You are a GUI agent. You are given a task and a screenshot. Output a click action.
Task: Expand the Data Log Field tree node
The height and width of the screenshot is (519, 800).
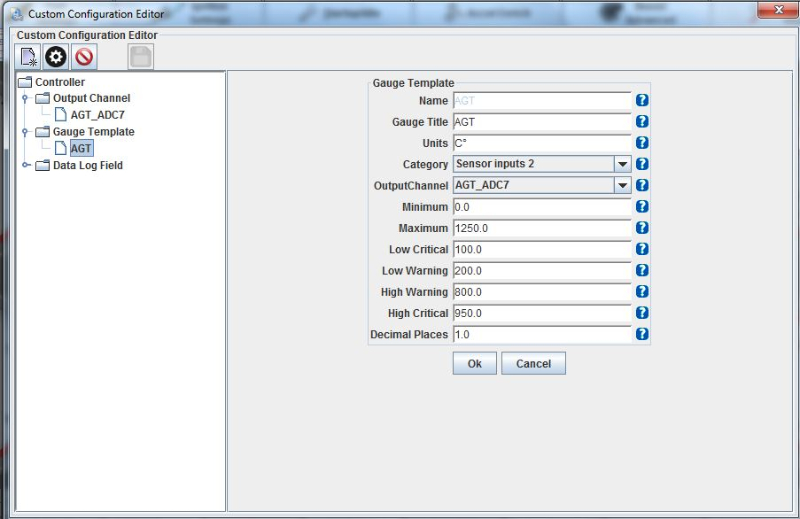[26, 165]
